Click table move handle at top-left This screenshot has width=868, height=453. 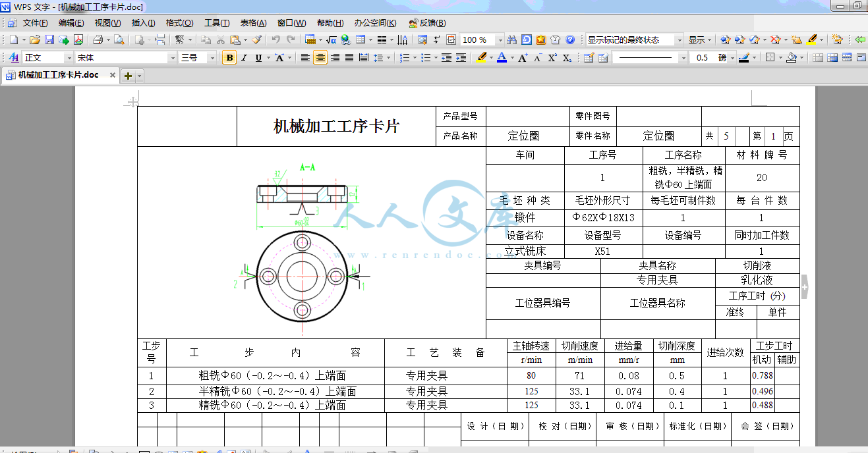click(x=132, y=102)
